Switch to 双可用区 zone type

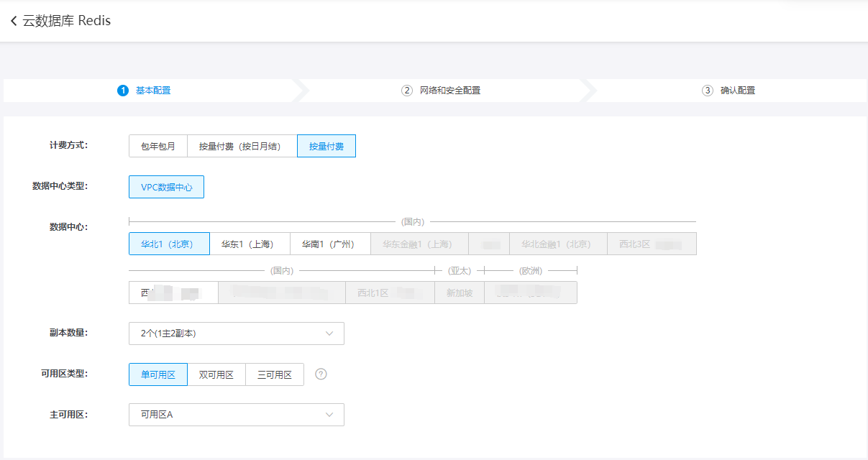tap(216, 374)
